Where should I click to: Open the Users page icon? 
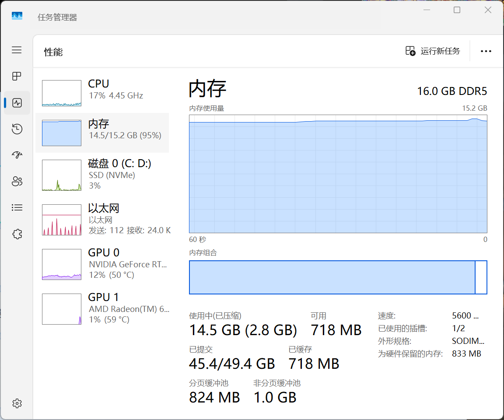(17, 182)
